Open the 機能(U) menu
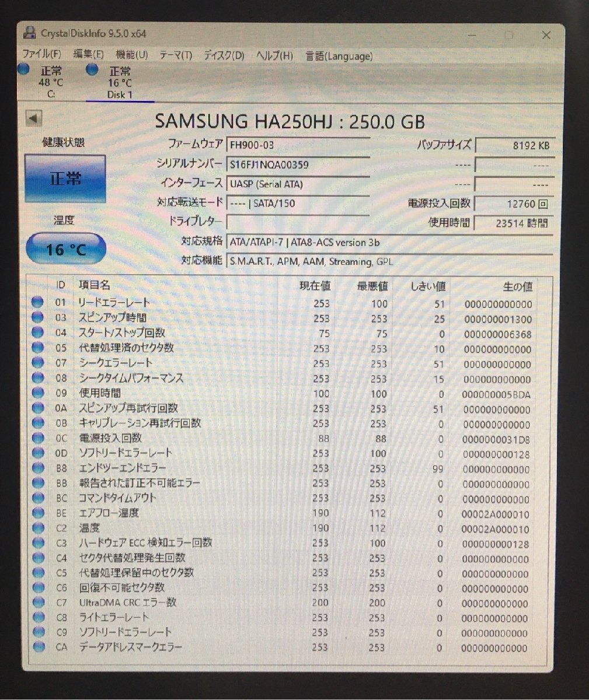The height and width of the screenshot is (700, 589). 131,55
